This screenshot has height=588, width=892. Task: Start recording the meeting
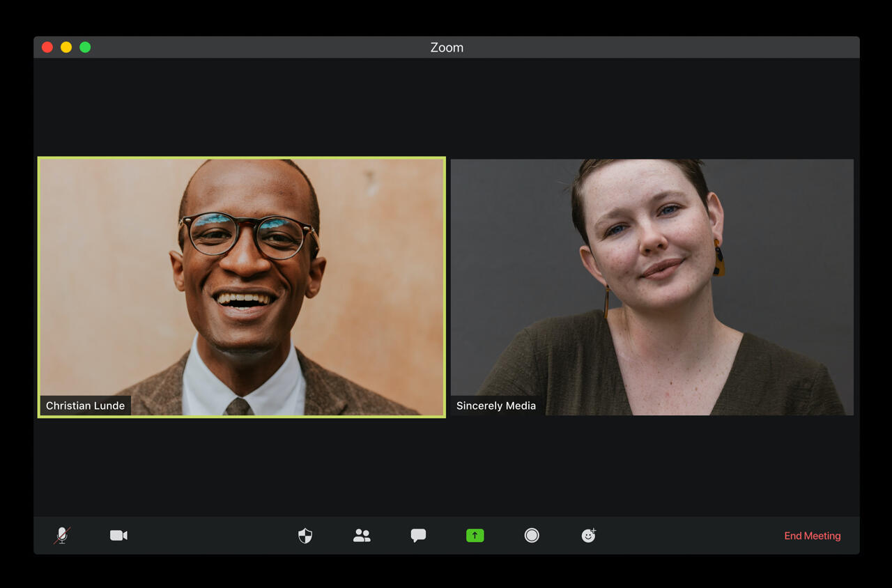click(x=531, y=535)
